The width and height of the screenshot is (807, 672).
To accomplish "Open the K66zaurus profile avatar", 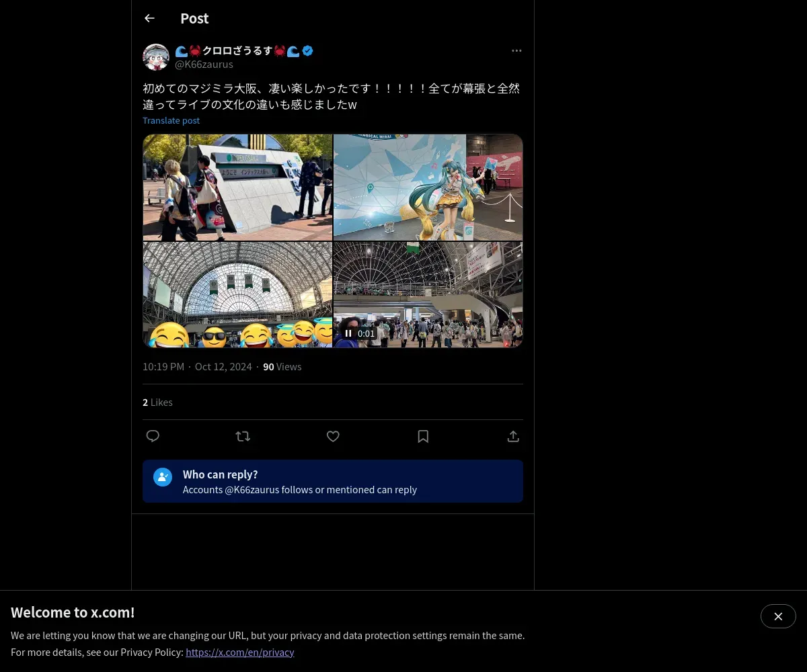I will (156, 57).
